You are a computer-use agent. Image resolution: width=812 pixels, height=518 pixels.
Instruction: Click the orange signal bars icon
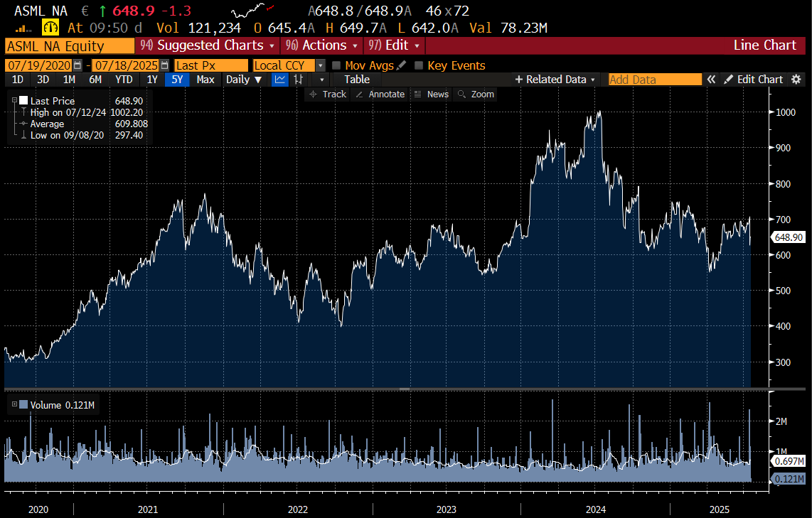[24, 29]
